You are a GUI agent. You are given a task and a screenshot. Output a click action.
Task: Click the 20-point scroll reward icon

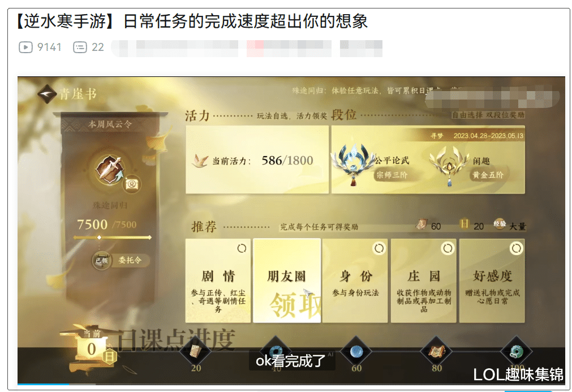[196, 352]
